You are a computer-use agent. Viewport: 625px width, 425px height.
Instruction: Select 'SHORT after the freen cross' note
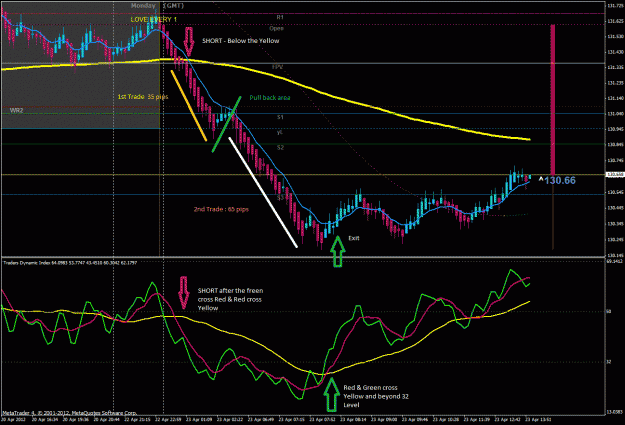tap(230, 299)
